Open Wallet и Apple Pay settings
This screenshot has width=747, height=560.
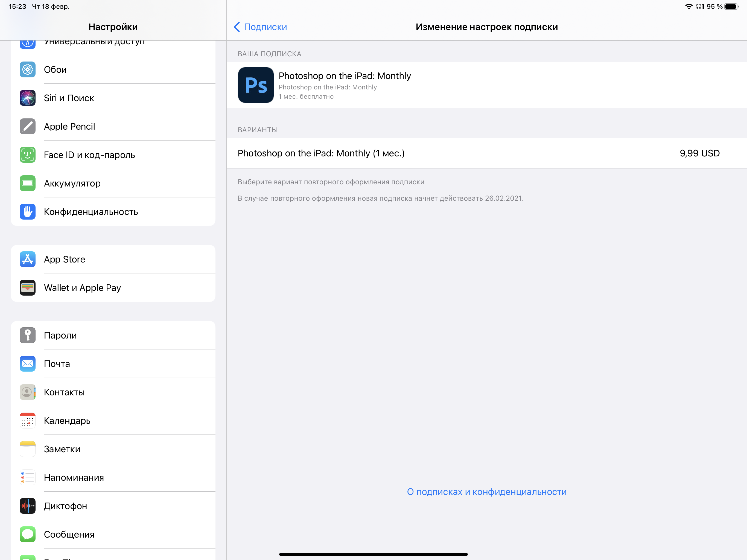113,288
